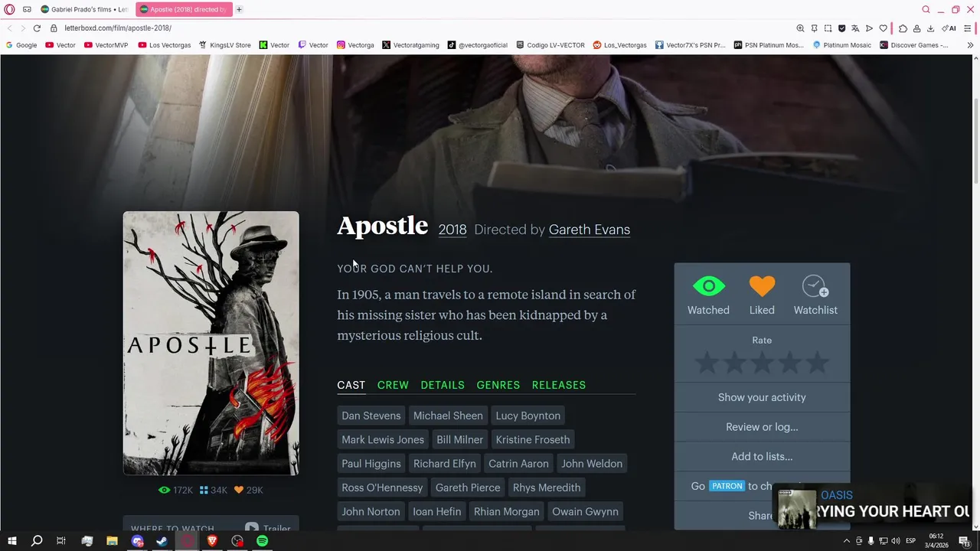Open Platinum Mosaic bookmark
The height and width of the screenshot is (551, 980).
pyautogui.click(x=842, y=45)
